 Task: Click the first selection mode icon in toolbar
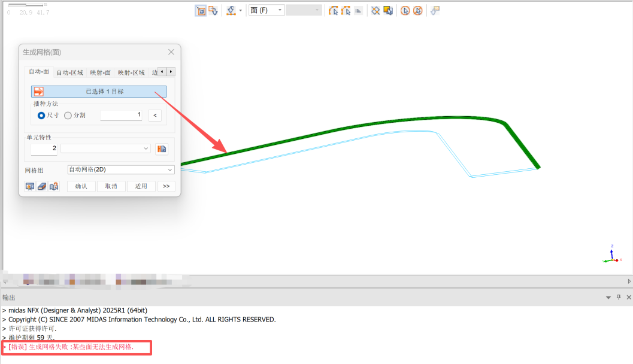201,11
